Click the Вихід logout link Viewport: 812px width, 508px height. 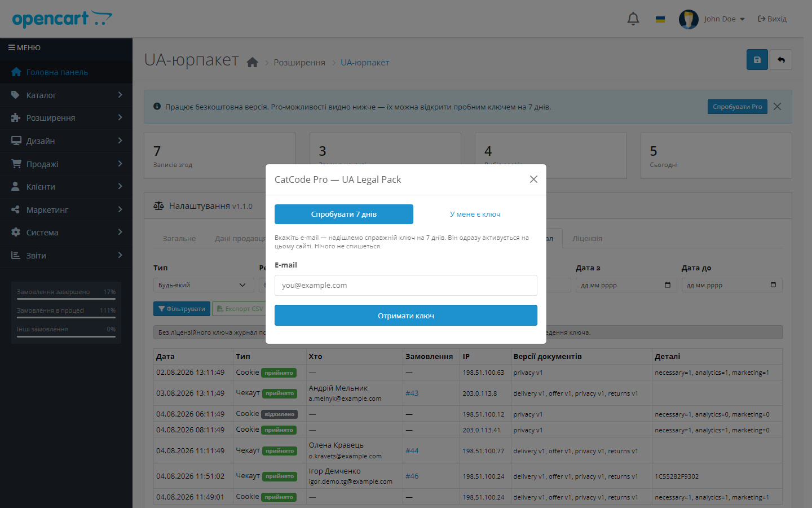pos(772,19)
